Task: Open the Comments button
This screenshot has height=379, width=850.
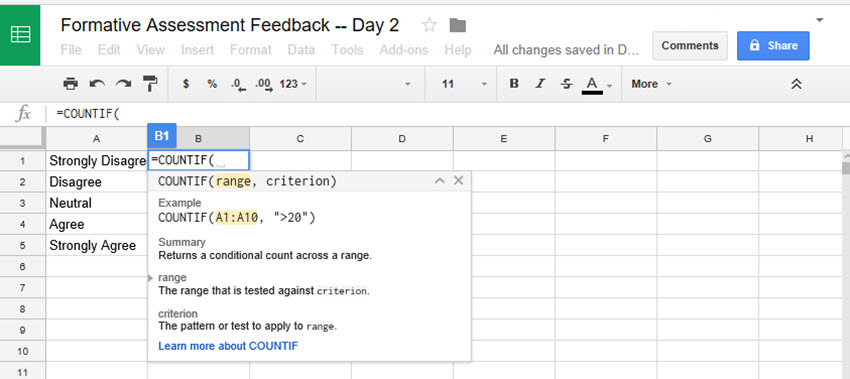Action: pyautogui.click(x=690, y=46)
